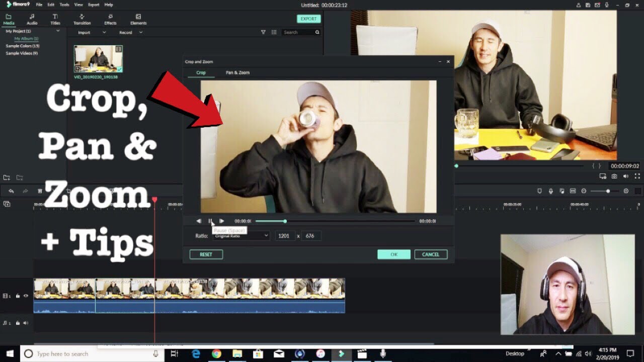The image size is (644, 362).
Task: Click the crop height field 676
Action: 311,236
